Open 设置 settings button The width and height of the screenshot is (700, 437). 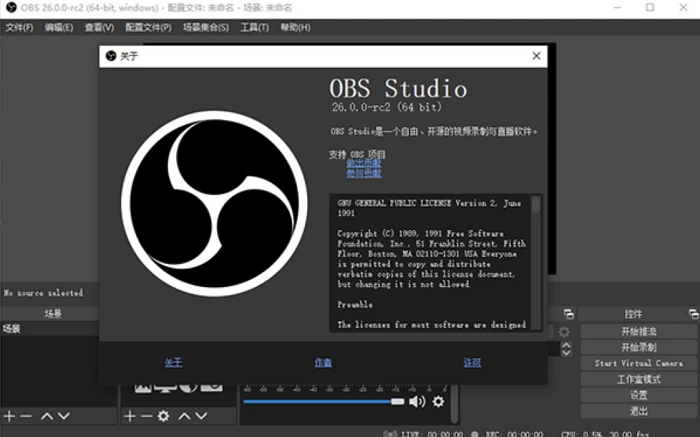pos(638,395)
